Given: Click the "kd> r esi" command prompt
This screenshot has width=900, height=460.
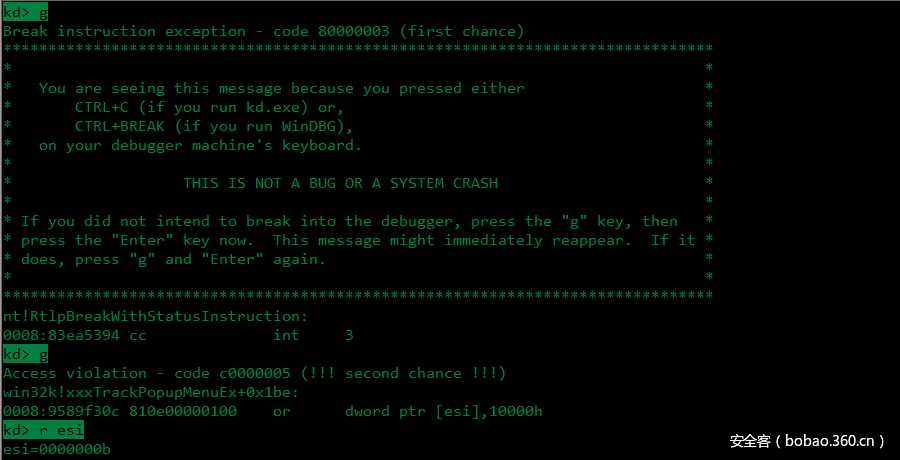Looking at the screenshot, I should [x=43, y=430].
